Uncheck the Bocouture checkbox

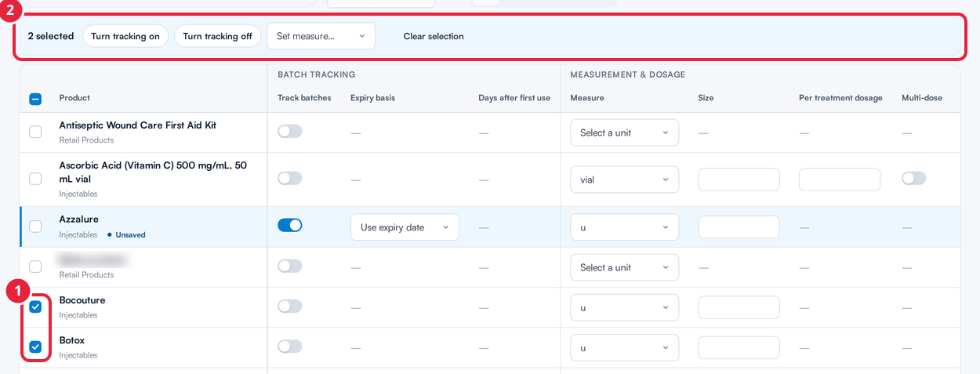point(35,307)
